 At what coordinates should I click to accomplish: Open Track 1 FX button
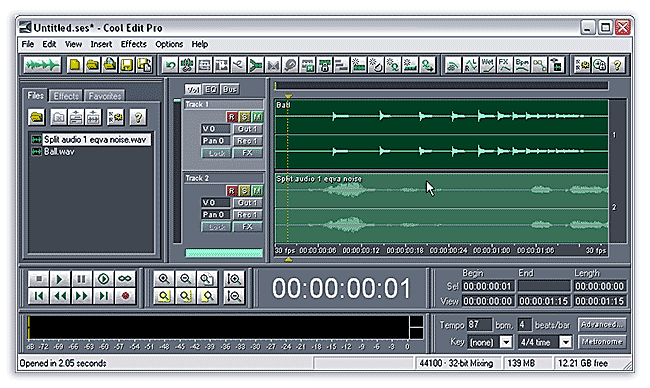coord(247,153)
